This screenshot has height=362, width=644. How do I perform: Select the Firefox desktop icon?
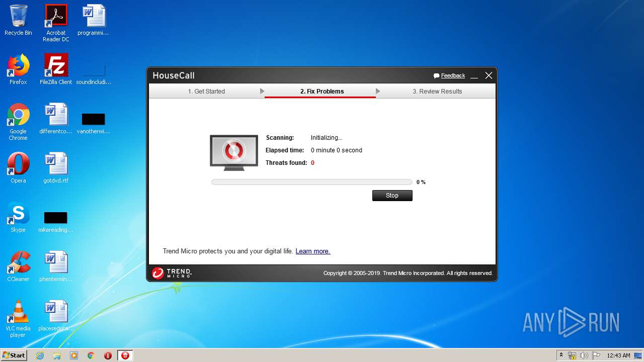click(x=18, y=69)
